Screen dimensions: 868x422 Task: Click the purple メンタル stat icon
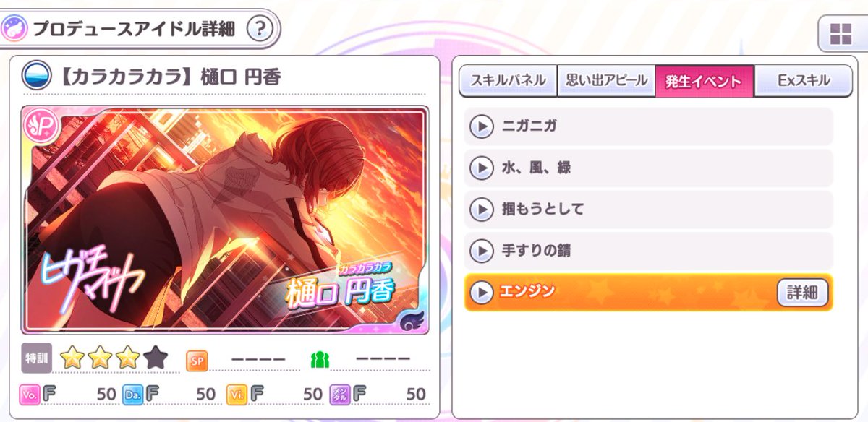[340, 394]
